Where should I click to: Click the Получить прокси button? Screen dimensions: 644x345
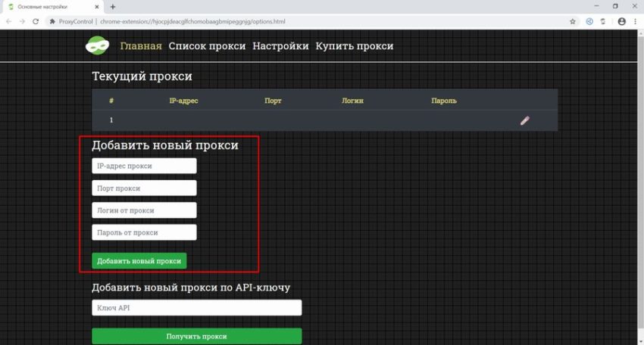196,336
